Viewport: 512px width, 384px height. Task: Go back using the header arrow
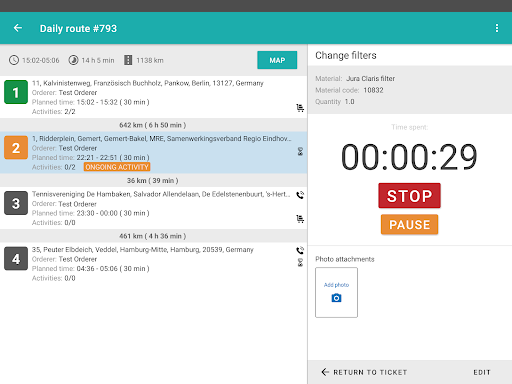(x=18, y=28)
